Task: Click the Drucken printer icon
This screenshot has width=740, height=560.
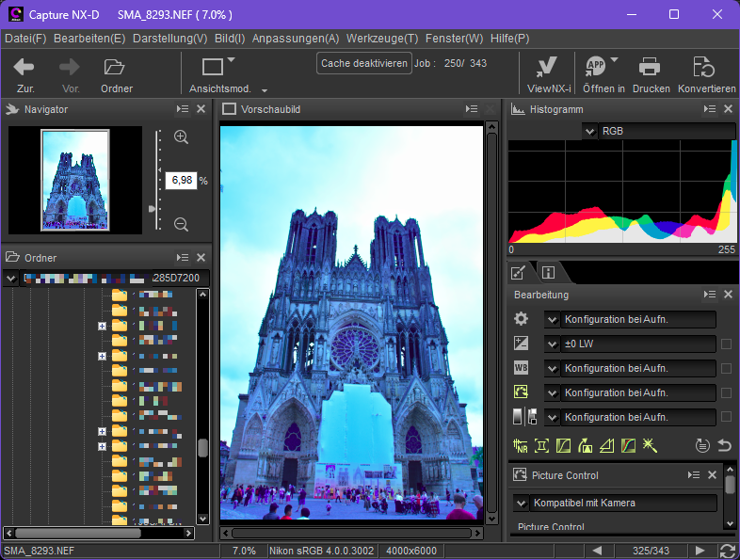Action: [x=650, y=68]
